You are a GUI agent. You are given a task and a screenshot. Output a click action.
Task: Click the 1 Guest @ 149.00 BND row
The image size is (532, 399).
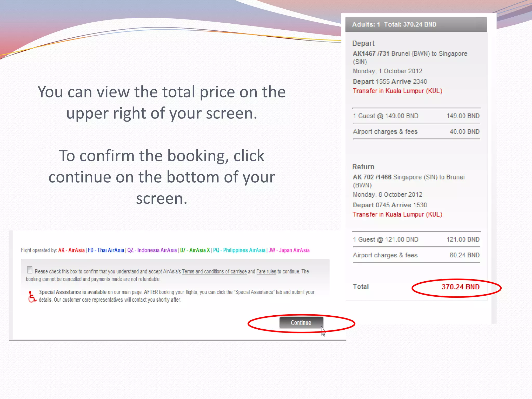coord(416,116)
